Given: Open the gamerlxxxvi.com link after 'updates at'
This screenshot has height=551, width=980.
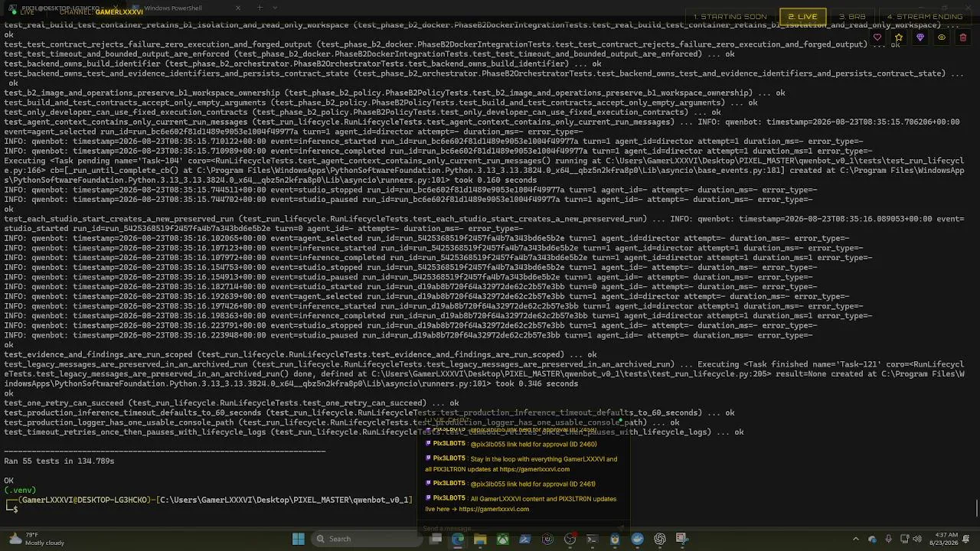Looking at the screenshot, I should [x=534, y=469].
